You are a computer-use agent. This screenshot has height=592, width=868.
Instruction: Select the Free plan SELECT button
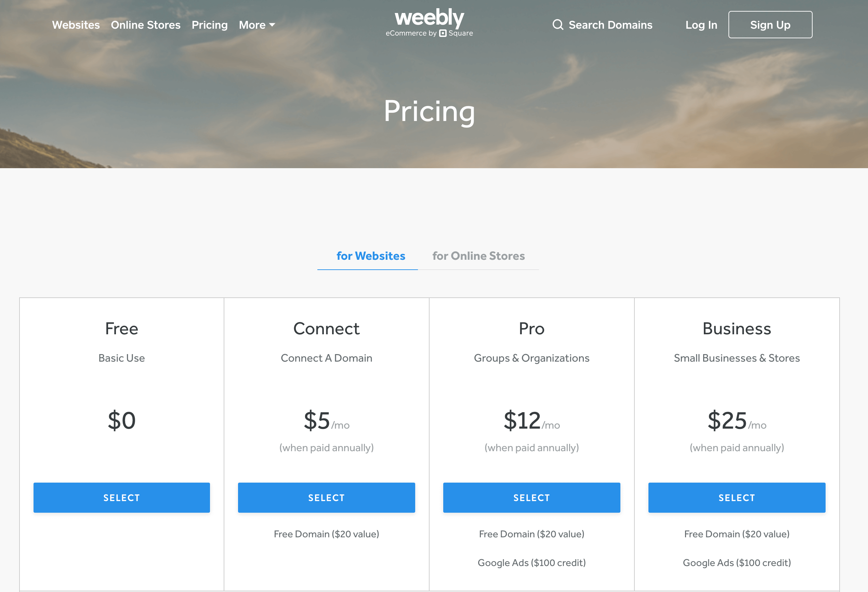(x=121, y=497)
